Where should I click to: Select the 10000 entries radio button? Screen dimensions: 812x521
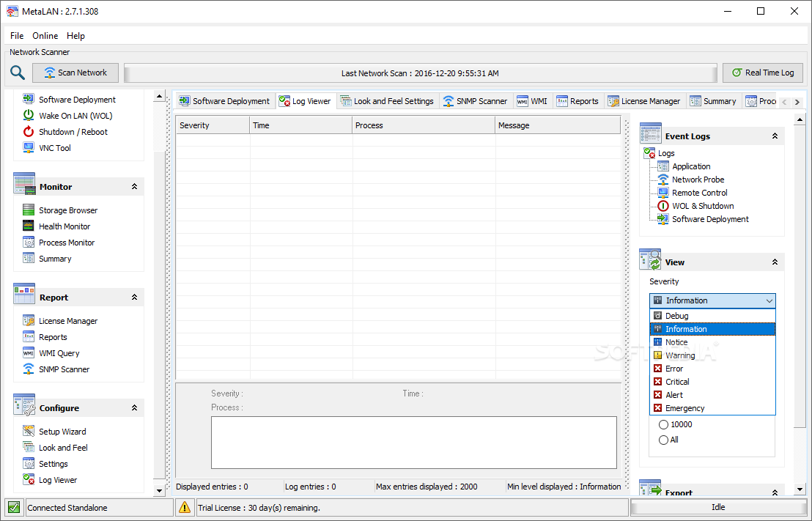[663, 425]
